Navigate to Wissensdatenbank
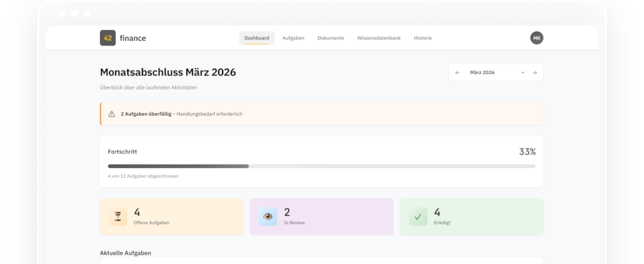 [378, 38]
